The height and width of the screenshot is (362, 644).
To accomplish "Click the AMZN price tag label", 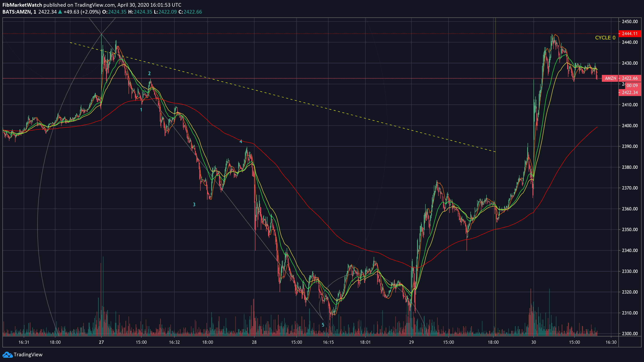I will pyautogui.click(x=610, y=78).
